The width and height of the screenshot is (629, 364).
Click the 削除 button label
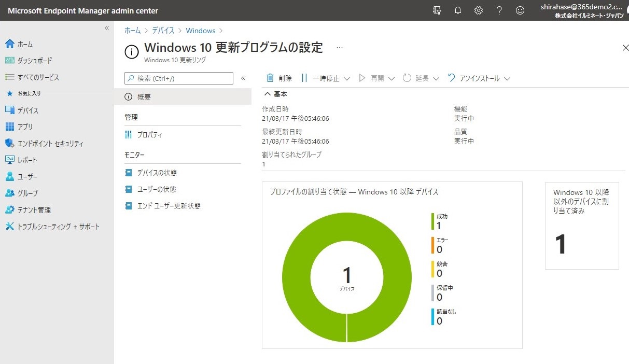pos(285,78)
